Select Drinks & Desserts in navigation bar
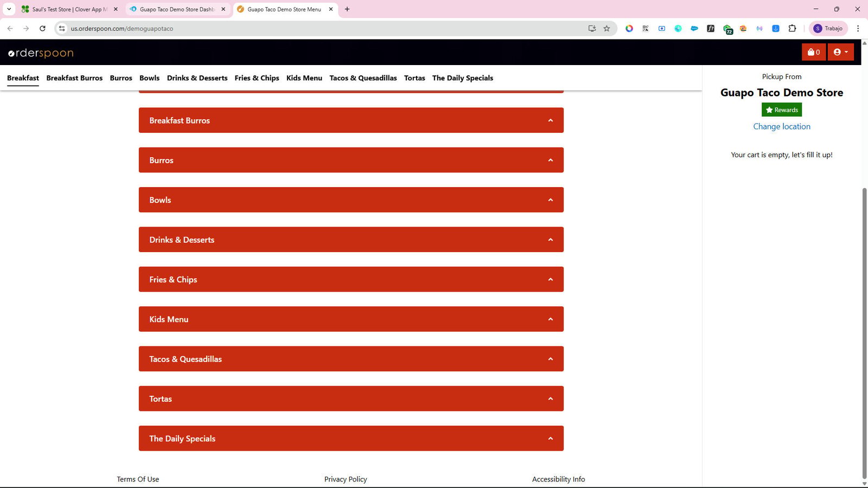 coord(197,78)
